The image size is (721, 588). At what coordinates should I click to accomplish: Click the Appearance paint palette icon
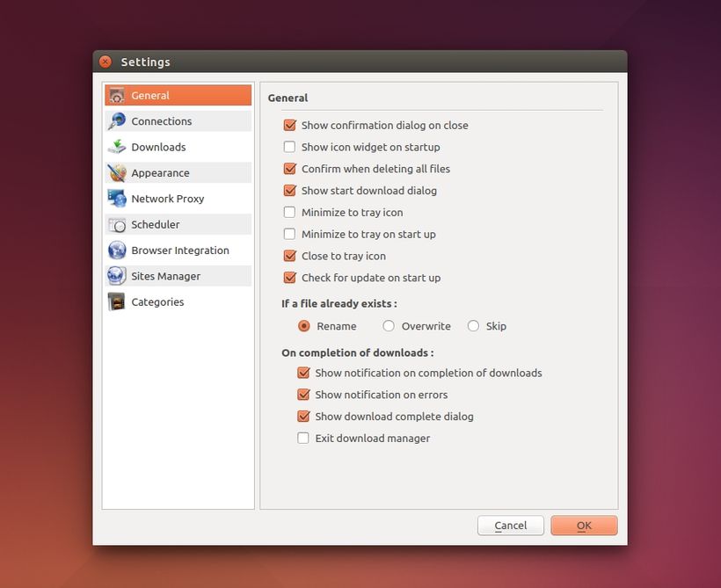117,173
